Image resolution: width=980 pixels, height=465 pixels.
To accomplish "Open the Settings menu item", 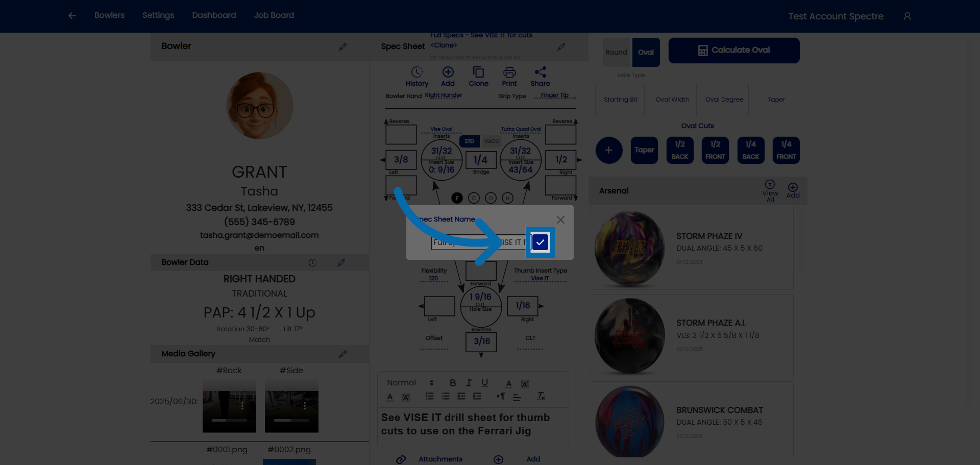I will tap(158, 15).
